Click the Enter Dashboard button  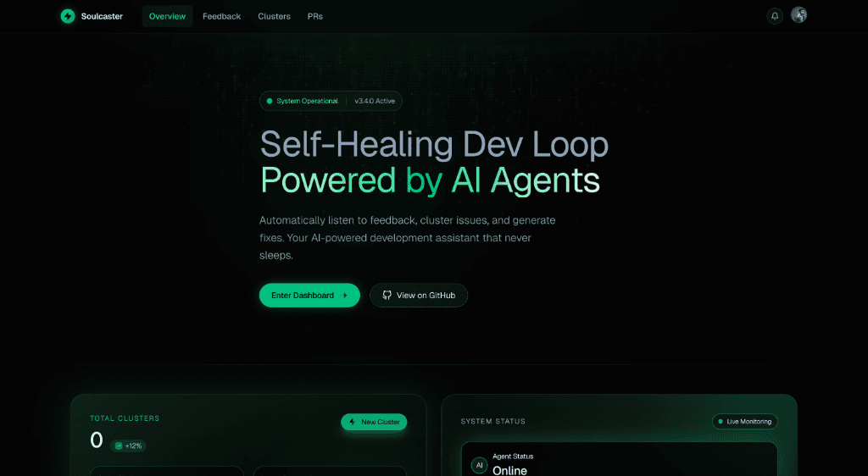pyautogui.click(x=309, y=296)
